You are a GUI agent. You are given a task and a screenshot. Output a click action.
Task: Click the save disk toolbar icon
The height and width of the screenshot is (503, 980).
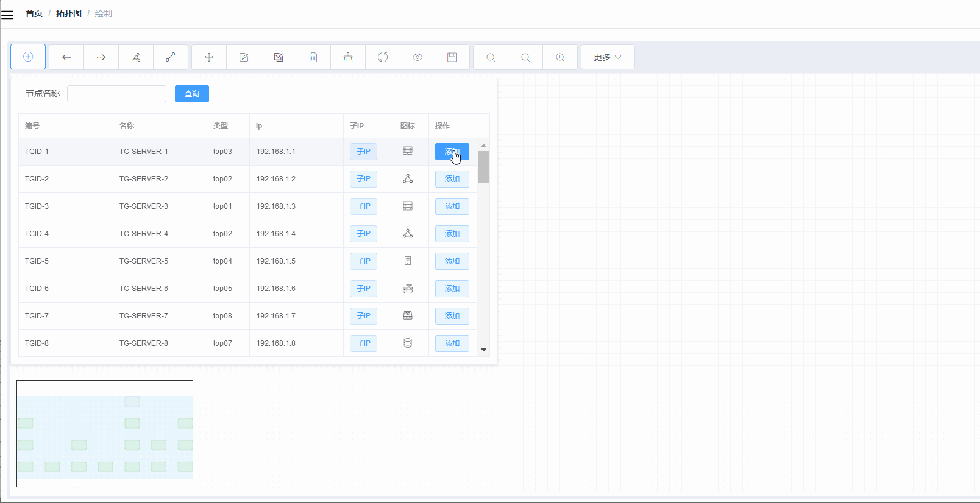(x=452, y=57)
